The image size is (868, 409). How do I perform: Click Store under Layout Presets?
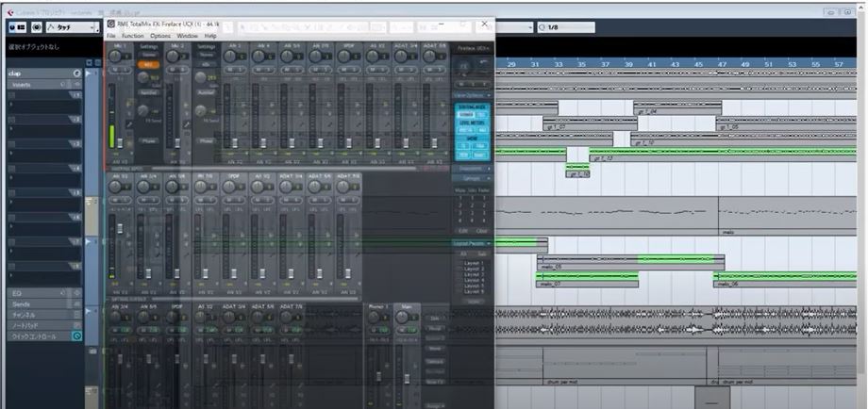point(472,302)
